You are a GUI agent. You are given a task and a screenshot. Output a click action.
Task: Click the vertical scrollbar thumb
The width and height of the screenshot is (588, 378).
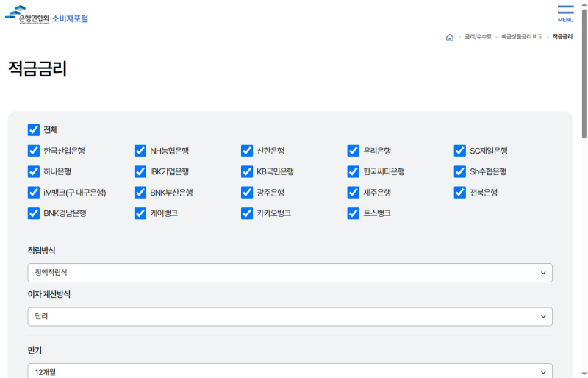click(584, 74)
